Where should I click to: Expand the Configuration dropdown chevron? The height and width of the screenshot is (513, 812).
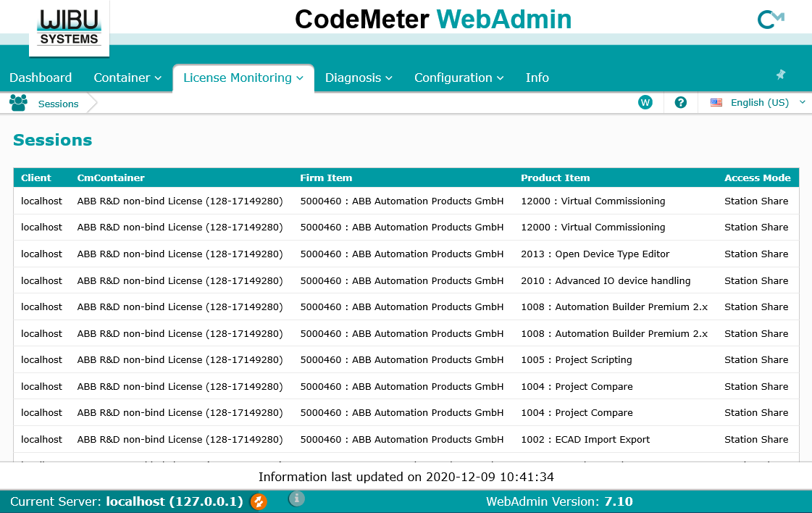[501, 78]
